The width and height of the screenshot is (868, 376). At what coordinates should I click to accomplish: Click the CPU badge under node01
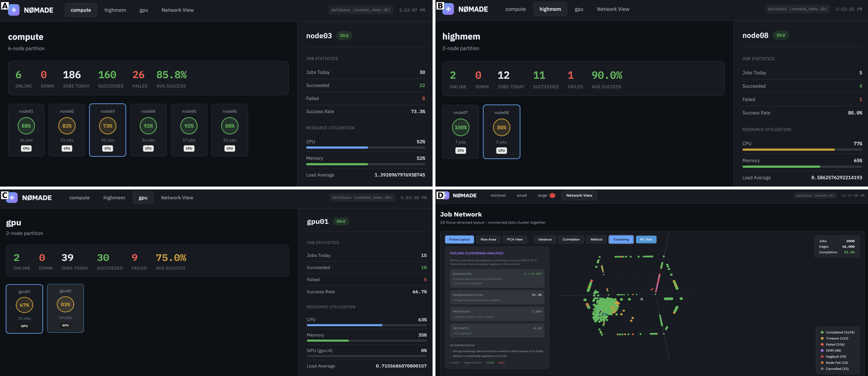tap(26, 148)
